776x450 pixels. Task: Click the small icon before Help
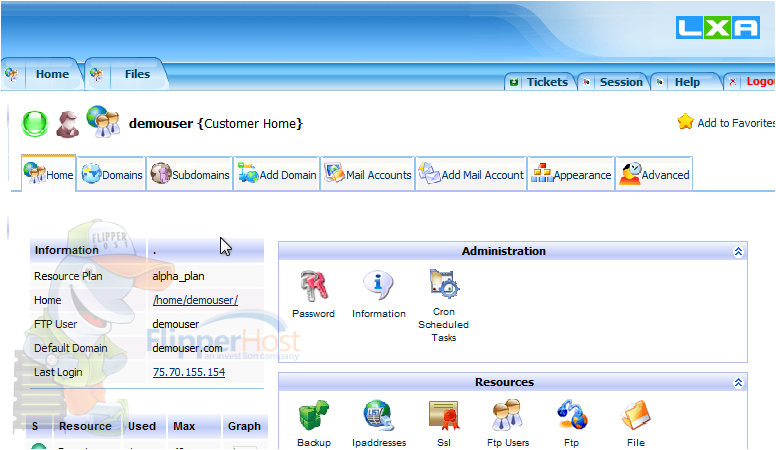(x=660, y=82)
